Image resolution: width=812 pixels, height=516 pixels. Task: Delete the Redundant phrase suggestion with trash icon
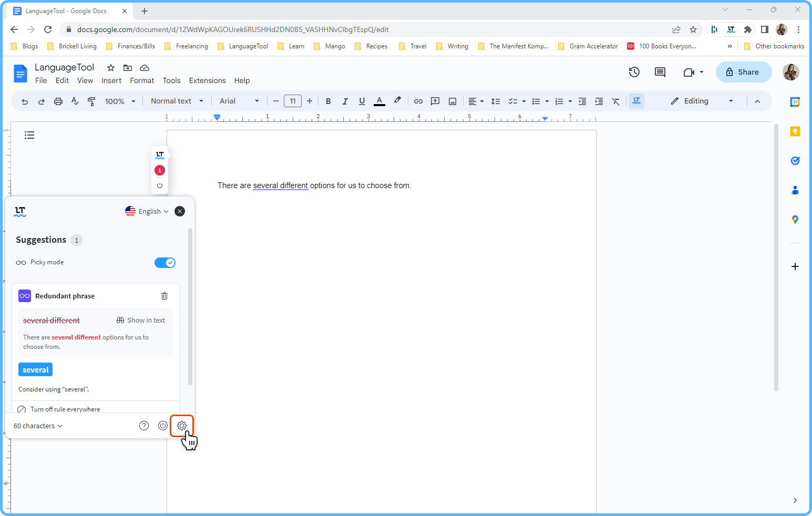[x=165, y=296]
